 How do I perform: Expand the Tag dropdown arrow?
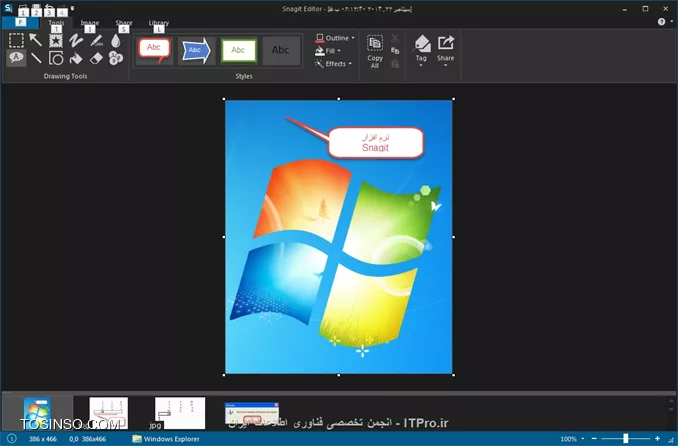(421, 65)
